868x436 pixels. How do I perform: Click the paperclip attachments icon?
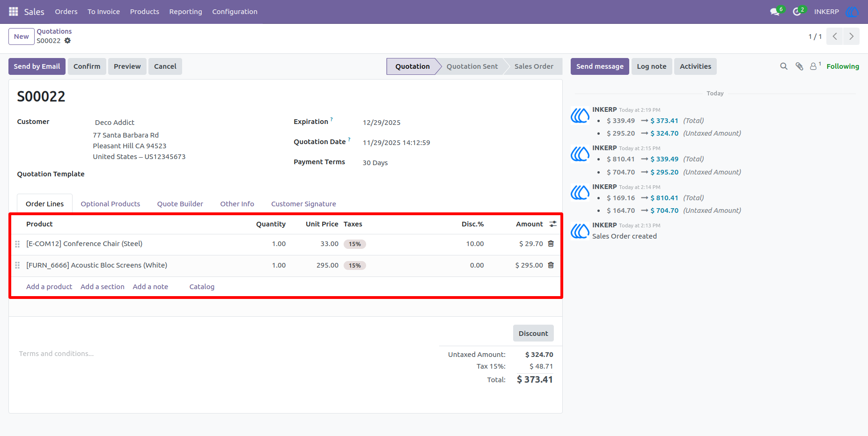pos(799,66)
